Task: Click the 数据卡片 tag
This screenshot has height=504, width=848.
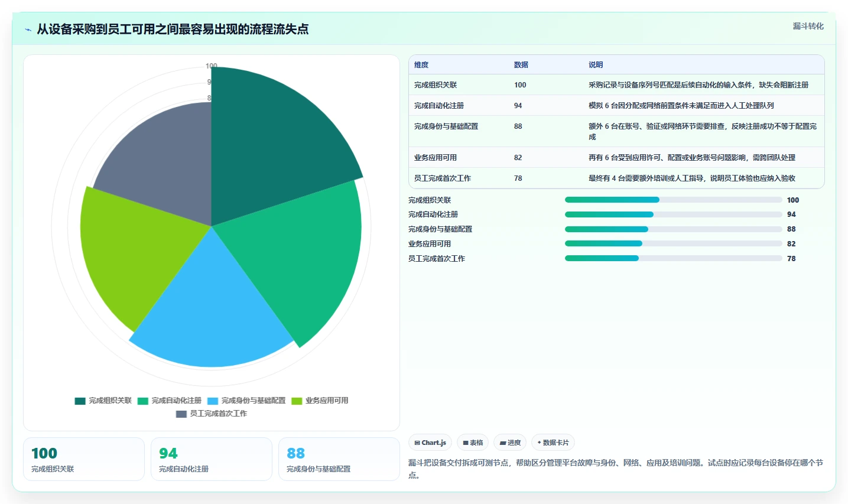Action: tap(553, 443)
